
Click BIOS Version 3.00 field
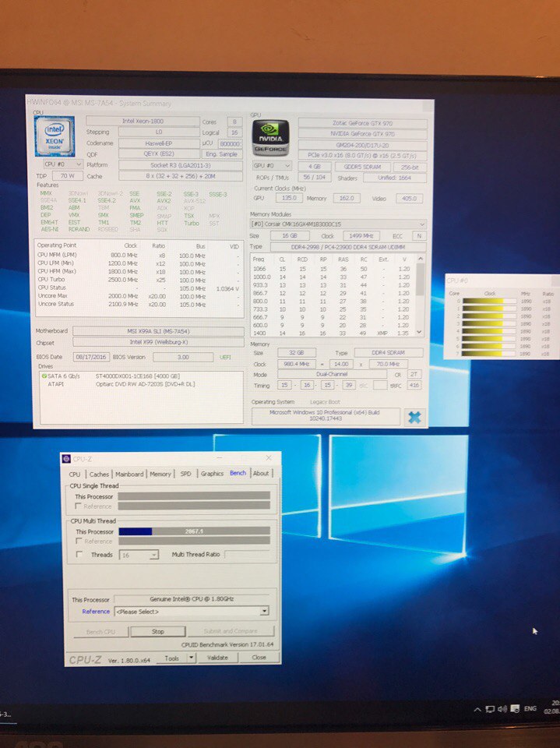[183, 357]
